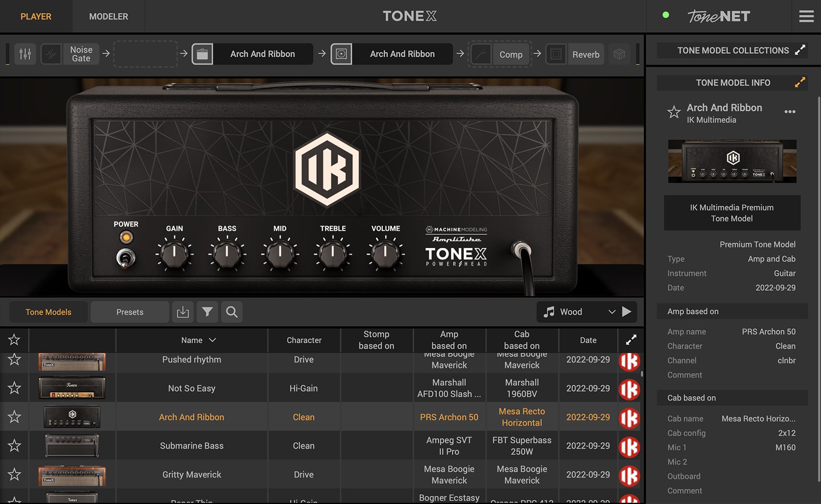This screenshot has width=821, height=504.
Task: Open the ToneNET hamburger menu
Action: (806, 16)
